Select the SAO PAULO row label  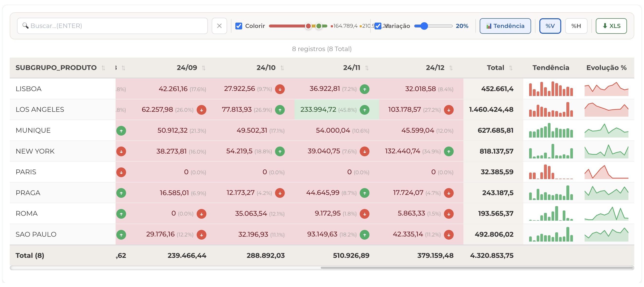pyautogui.click(x=36, y=234)
